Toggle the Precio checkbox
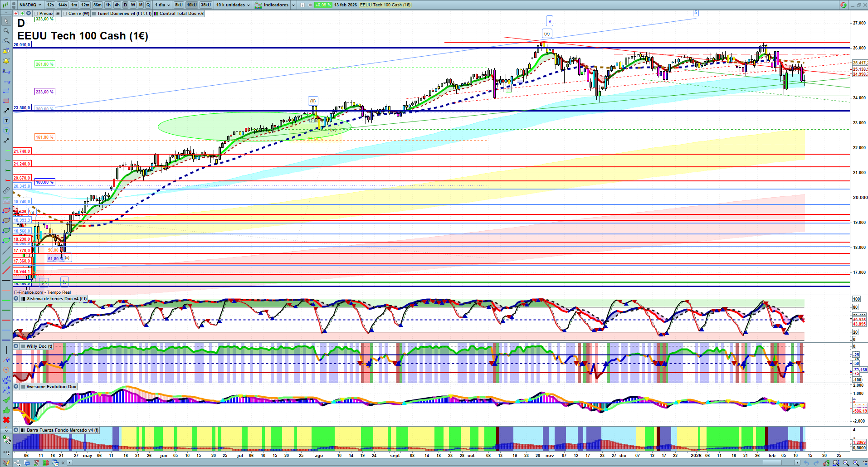Image resolution: width=868 pixels, height=467 pixels. pos(36,14)
